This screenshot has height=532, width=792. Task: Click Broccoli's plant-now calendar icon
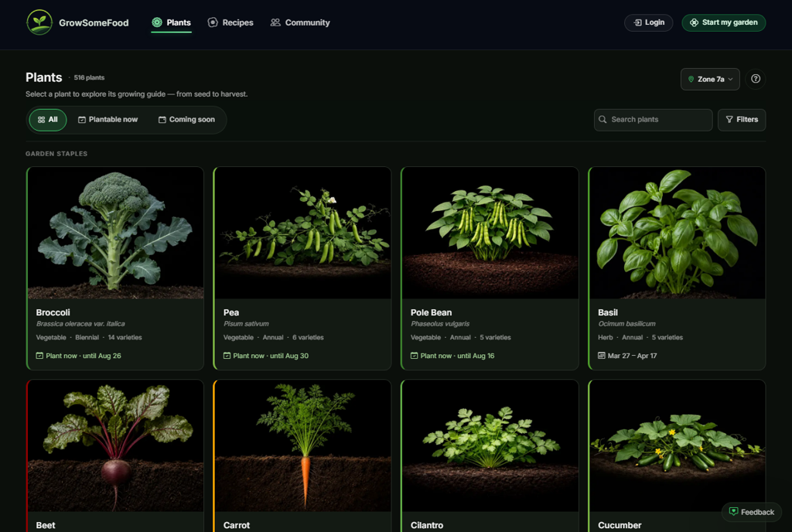39,356
